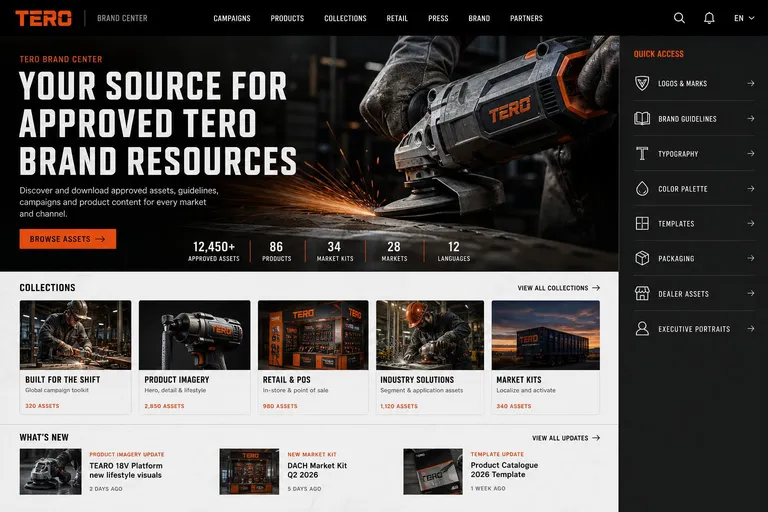Click View All Collections link
The image size is (768, 512).
tap(558, 288)
